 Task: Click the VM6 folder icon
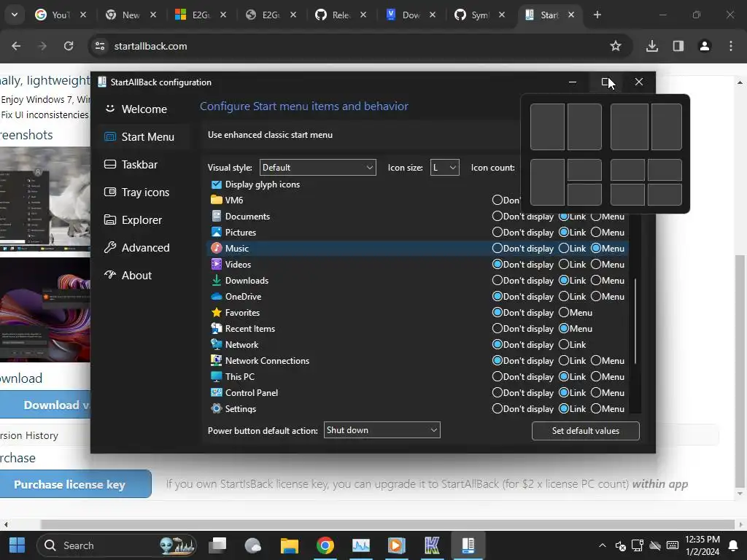[x=216, y=200]
